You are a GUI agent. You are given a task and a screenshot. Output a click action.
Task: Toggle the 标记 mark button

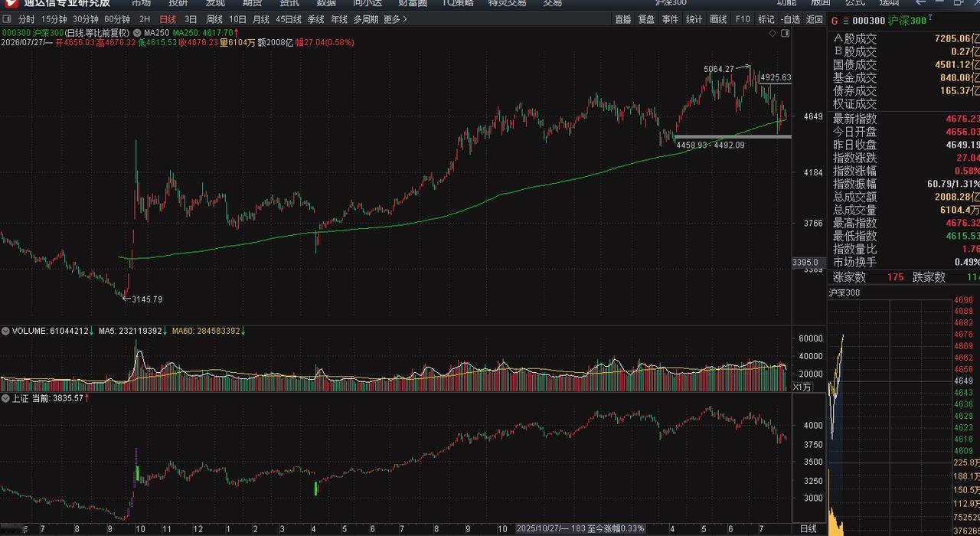(766, 19)
